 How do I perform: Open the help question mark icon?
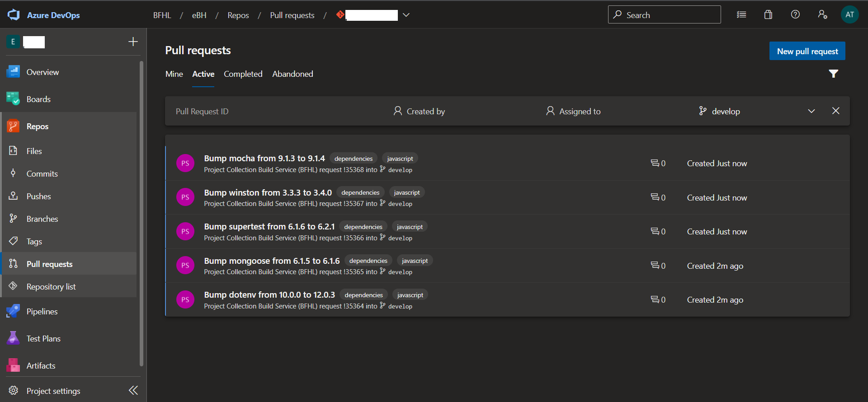pyautogui.click(x=795, y=15)
